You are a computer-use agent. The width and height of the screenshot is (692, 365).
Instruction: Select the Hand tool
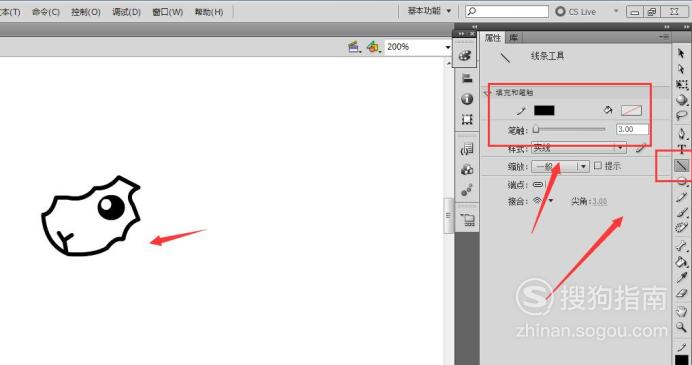pyautogui.click(x=682, y=312)
